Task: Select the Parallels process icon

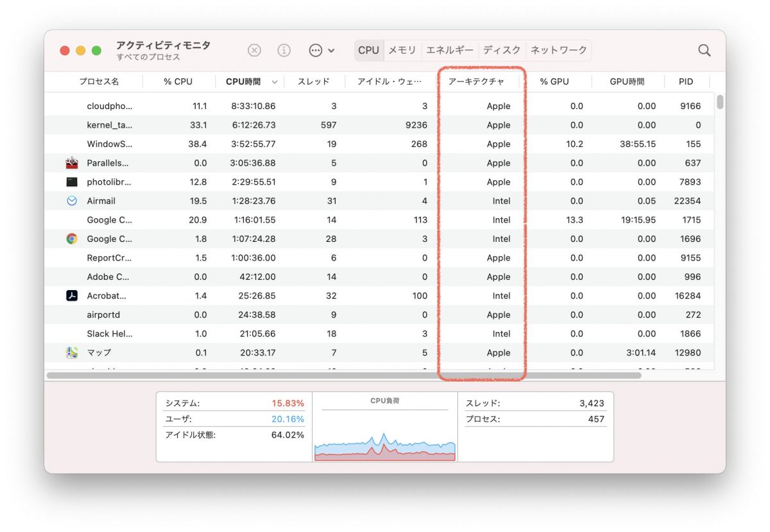Action: [72, 163]
